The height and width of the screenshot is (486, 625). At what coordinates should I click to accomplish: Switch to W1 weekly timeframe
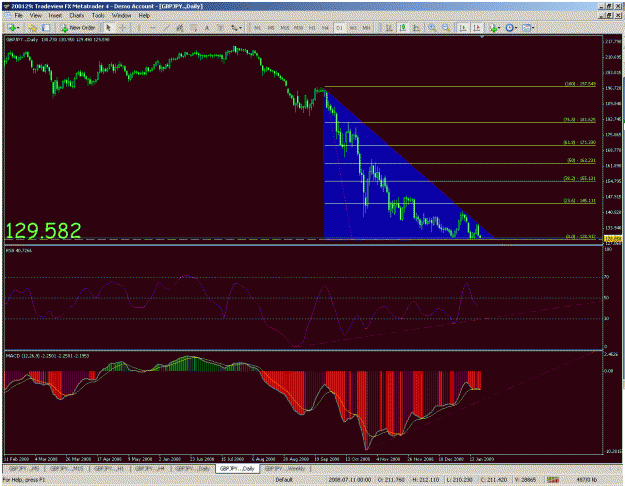click(x=353, y=28)
